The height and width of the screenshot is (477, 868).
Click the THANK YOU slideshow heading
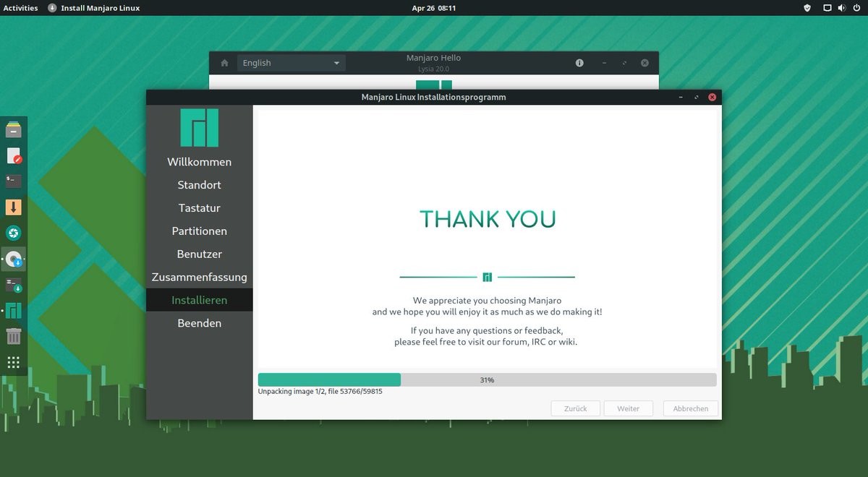488,219
